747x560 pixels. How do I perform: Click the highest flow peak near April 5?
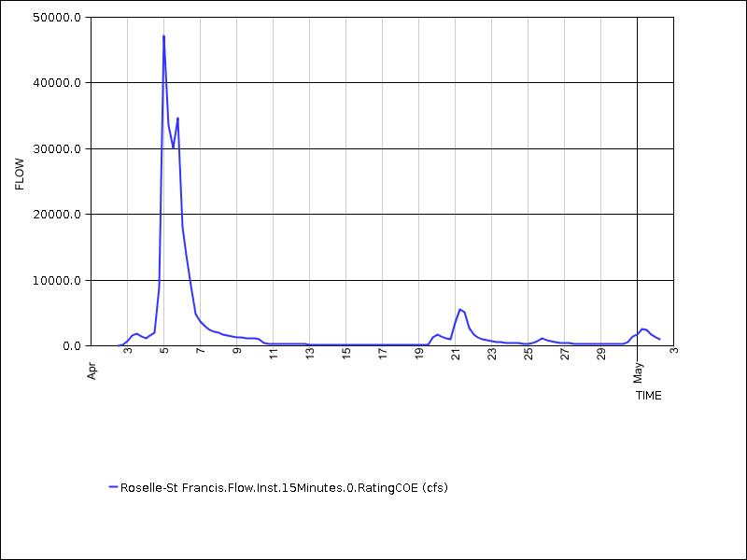pos(164,36)
